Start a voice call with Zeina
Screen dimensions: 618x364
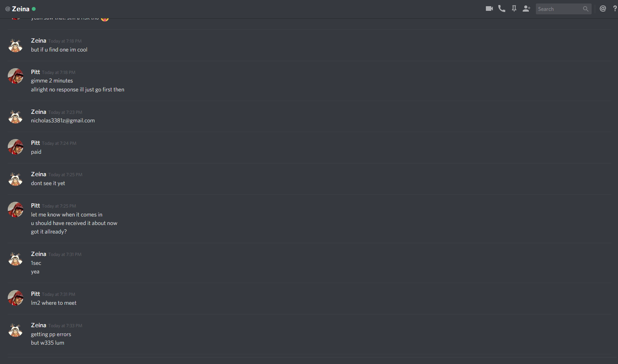[502, 9]
